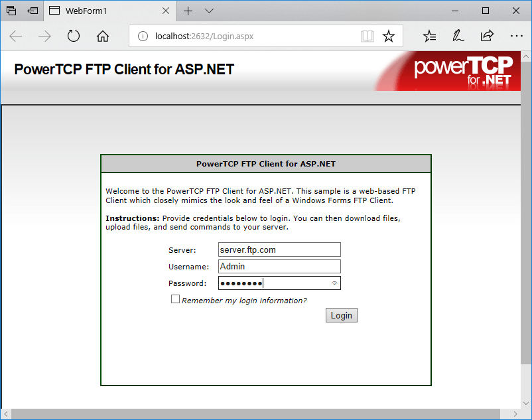Viewport: 532px width, 420px height.
Task: Open the Share menu icon
Action: pos(487,36)
